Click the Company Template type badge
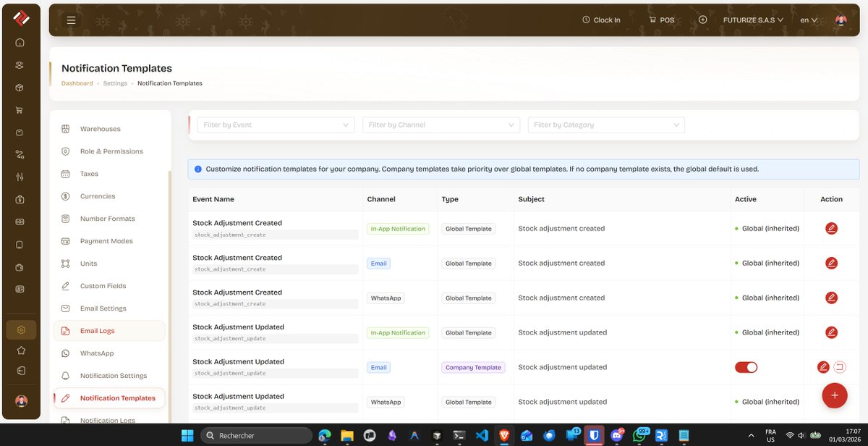The height and width of the screenshot is (446, 868). point(473,367)
